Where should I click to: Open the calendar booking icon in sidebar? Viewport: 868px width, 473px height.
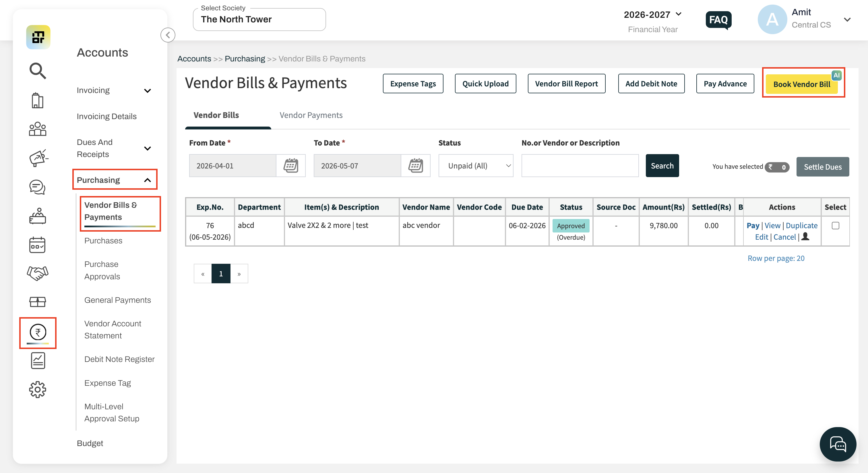37,245
